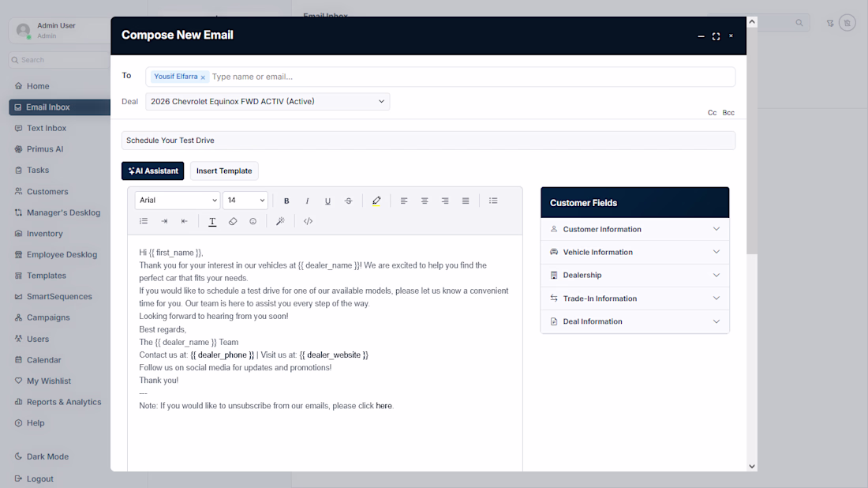Align text right

coord(445,201)
